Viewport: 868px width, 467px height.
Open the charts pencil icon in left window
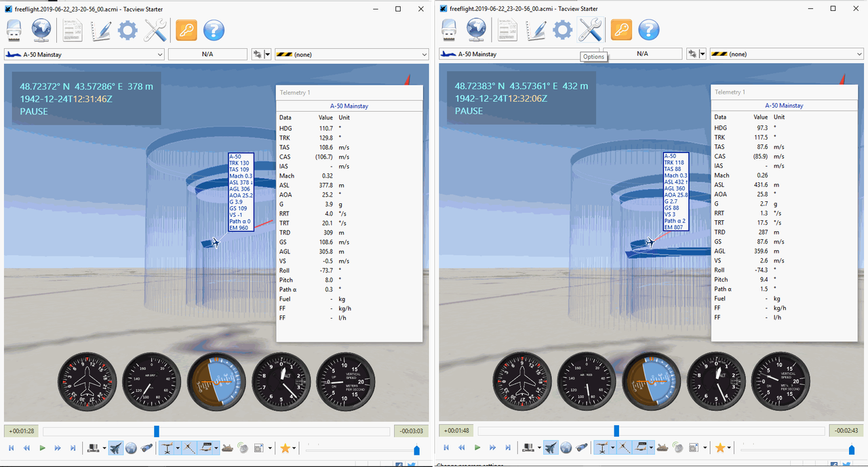100,30
